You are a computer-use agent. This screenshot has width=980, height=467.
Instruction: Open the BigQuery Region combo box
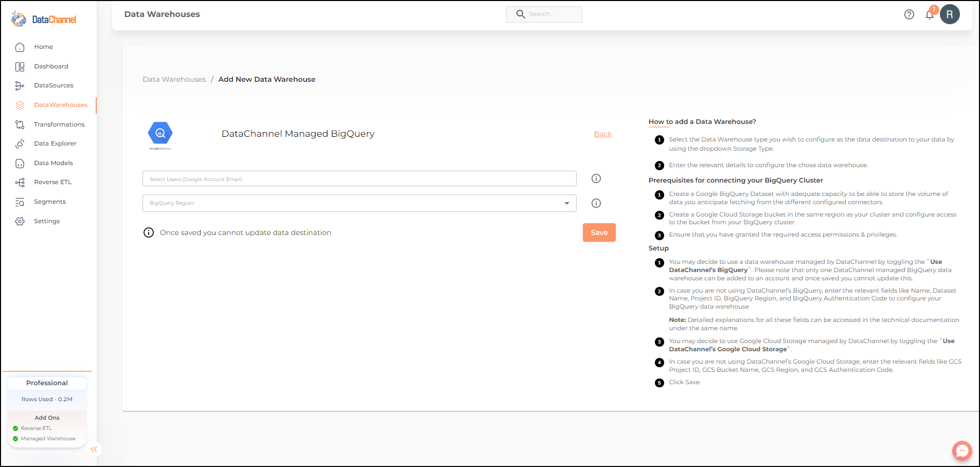(359, 203)
